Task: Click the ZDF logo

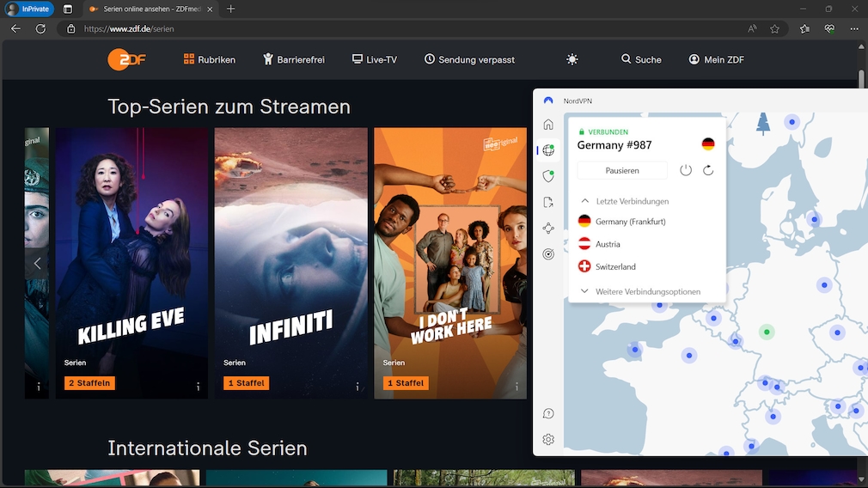Action: point(127,59)
